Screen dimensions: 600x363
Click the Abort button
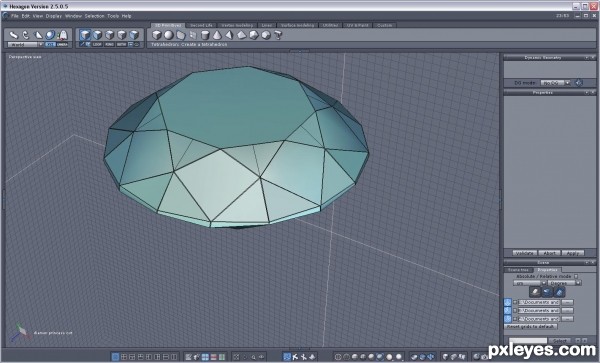coord(549,253)
